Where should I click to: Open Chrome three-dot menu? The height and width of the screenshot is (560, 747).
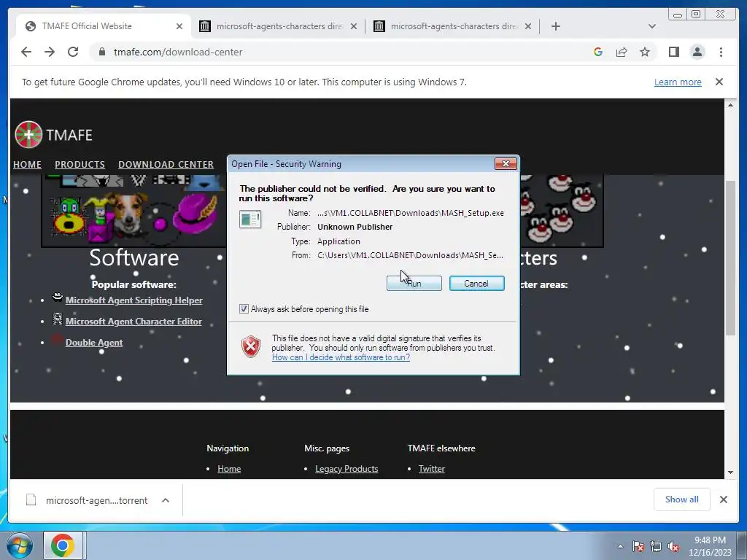point(721,52)
